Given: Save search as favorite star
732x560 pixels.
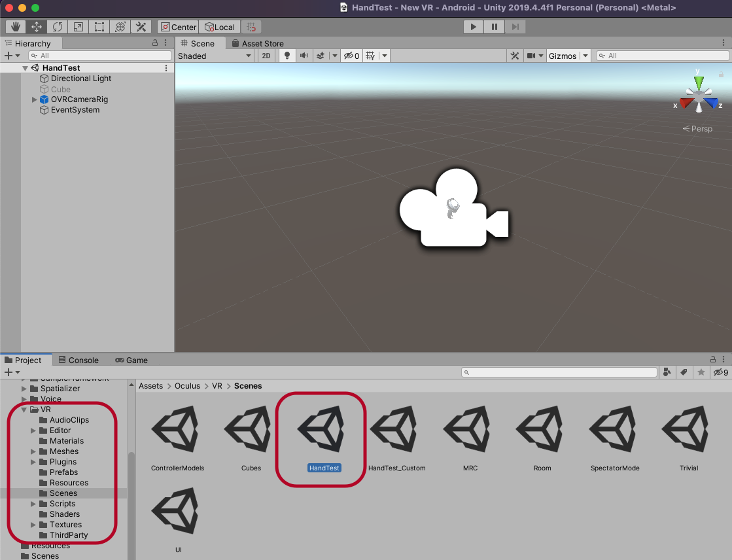Looking at the screenshot, I should click(701, 372).
